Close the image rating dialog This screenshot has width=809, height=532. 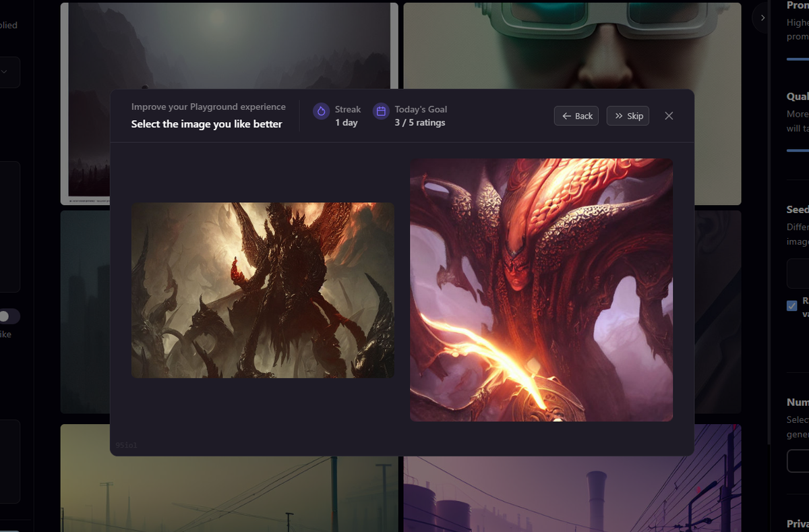[x=669, y=116]
